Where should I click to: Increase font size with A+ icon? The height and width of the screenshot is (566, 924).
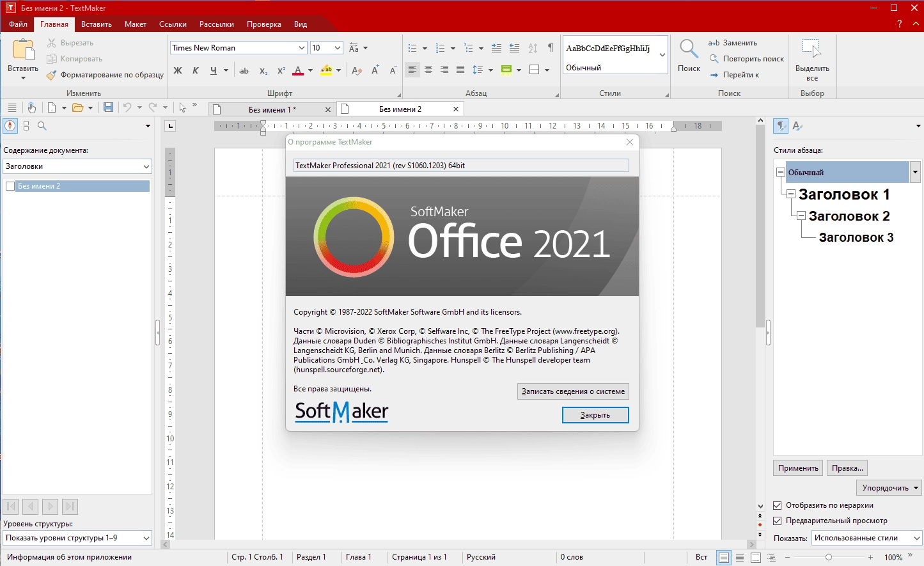coord(375,70)
